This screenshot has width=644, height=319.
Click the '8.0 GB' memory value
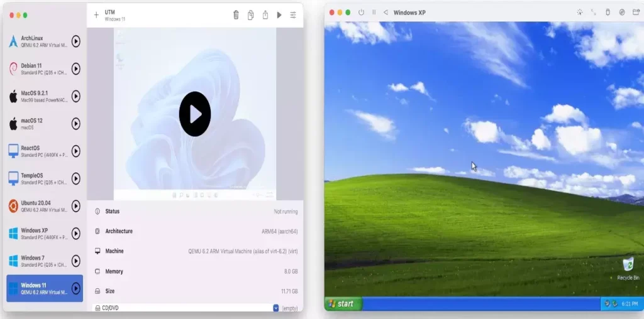point(291,271)
